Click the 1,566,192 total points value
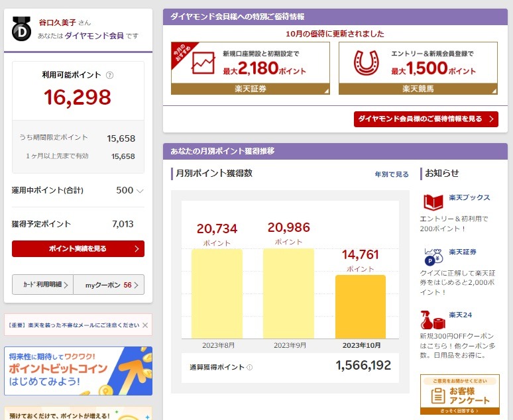513x420 pixels. coord(363,366)
